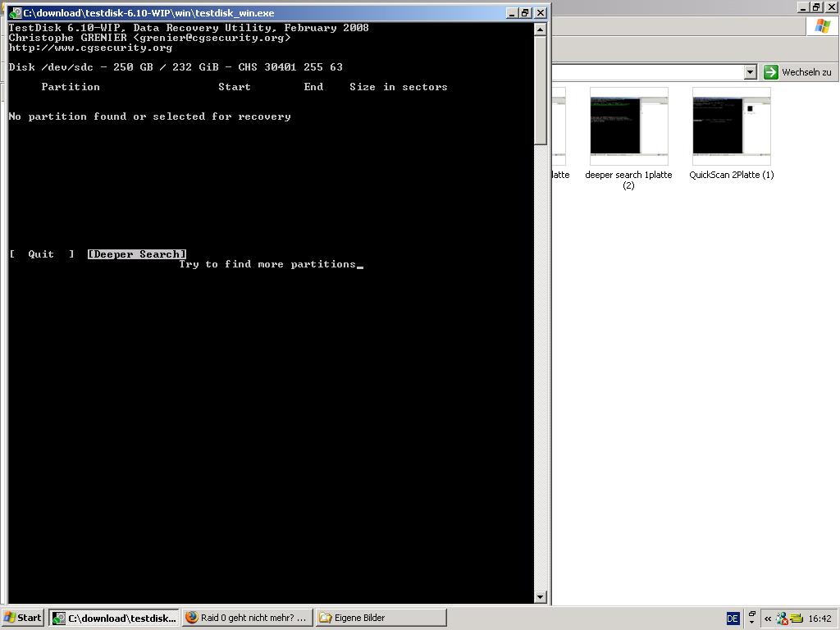Restore down the Explorer window behind
This screenshot has height=630, width=840.
click(x=816, y=7)
